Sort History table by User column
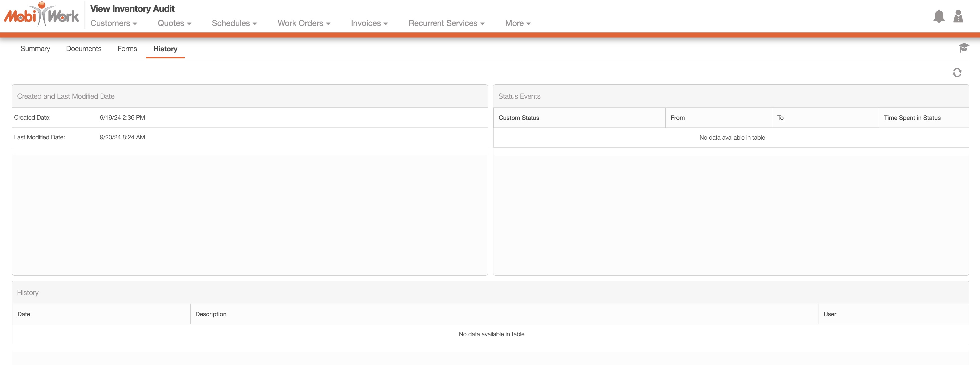Viewport: 980px width, 365px height. (x=829, y=314)
